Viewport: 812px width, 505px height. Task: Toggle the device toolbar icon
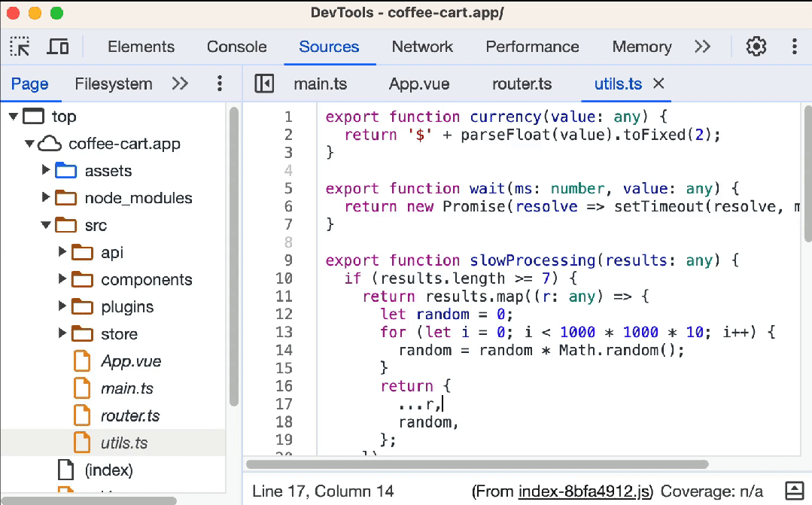(x=57, y=47)
